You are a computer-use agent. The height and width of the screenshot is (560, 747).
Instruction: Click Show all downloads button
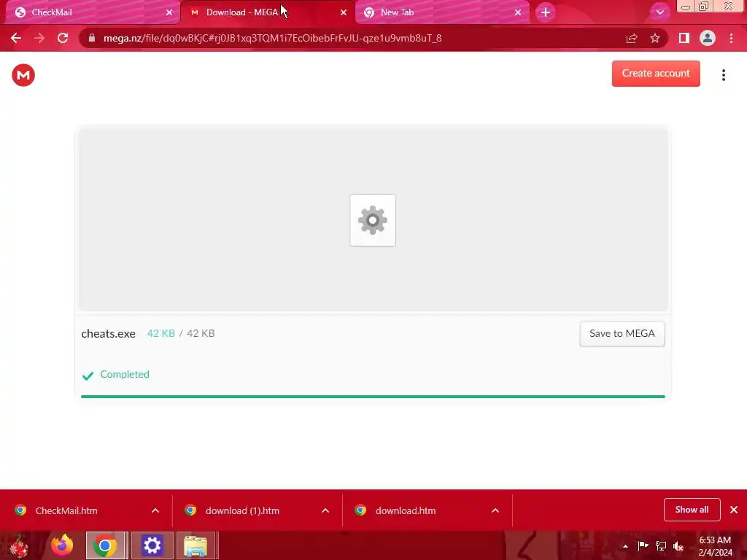(692, 510)
